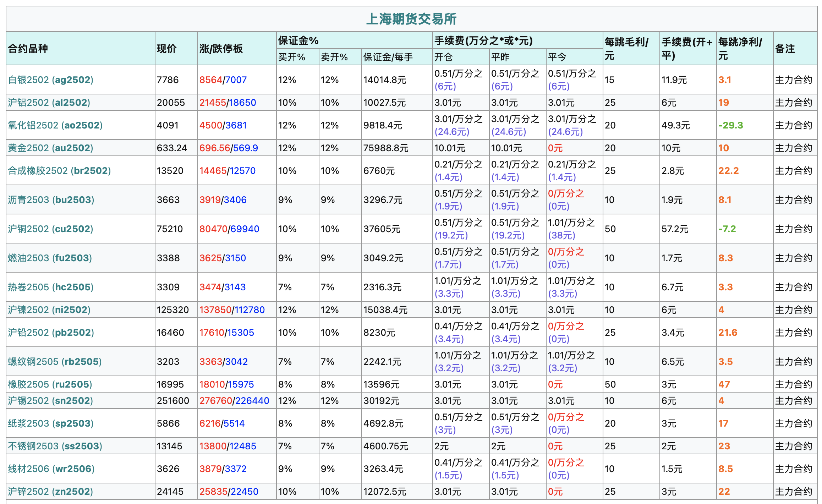The width and height of the screenshot is (822, 504).
Task: Click 买开% value 8% in 橡胶 row
Action: pyautogui.click(x=285, y=384)
